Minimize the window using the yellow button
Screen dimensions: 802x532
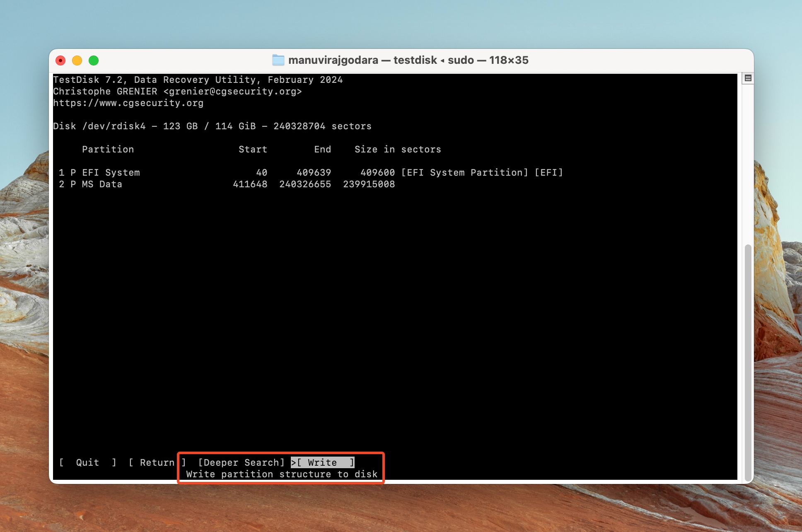click(x=77, y=60)
